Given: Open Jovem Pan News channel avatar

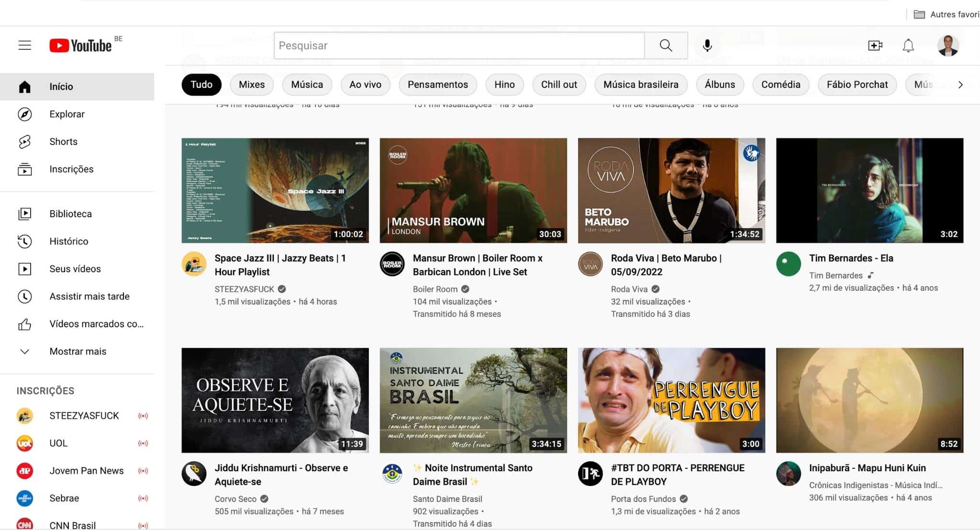Looking at the screenshot, I should [25, 471].
